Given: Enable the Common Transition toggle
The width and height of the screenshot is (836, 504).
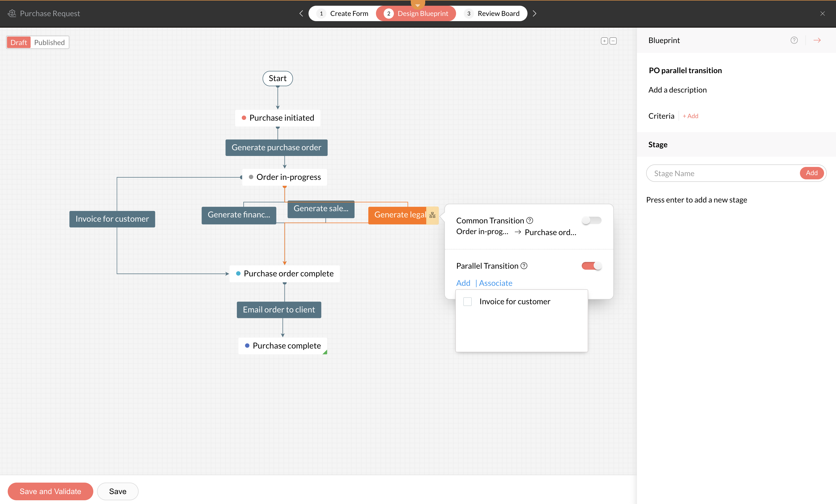Looking at the screenshot, I should (x=591, y=220).
